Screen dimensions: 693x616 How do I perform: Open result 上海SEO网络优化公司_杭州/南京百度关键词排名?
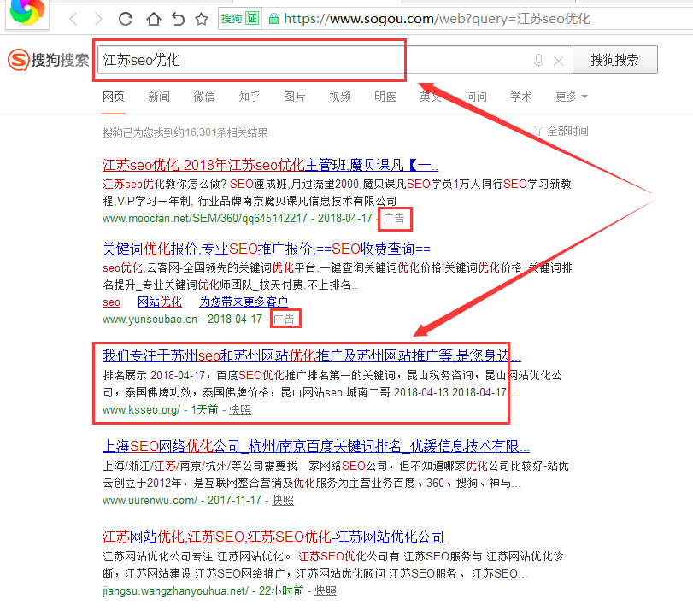[316, 446]
